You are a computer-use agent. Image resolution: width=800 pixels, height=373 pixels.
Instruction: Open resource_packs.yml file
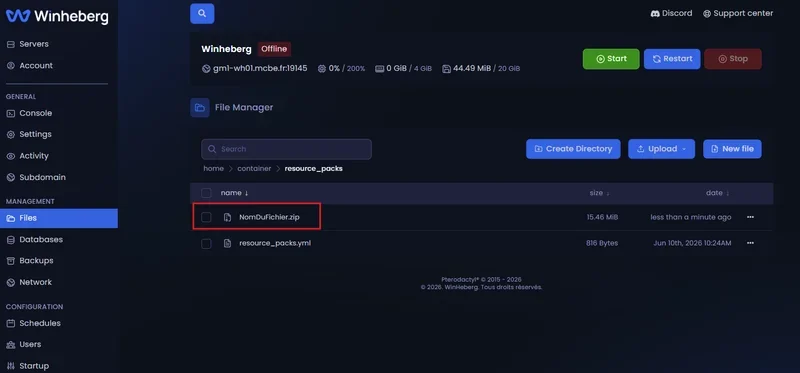(x=275, y=243)
